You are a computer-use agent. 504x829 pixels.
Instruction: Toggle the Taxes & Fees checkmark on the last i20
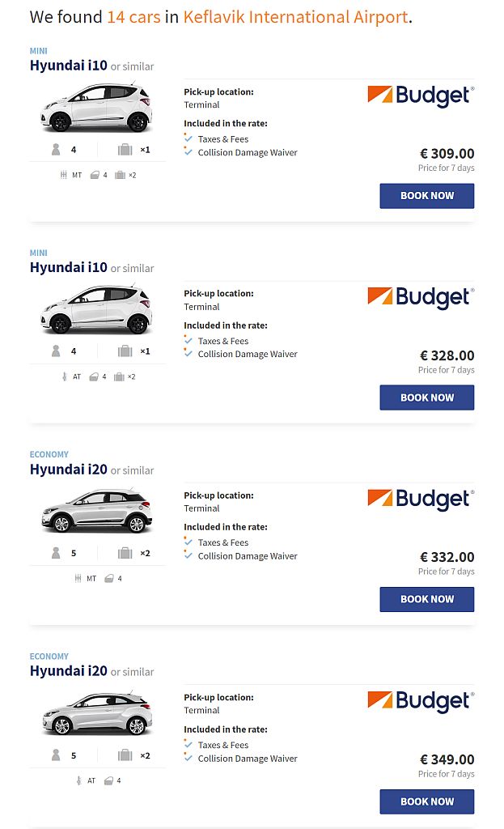187,744
